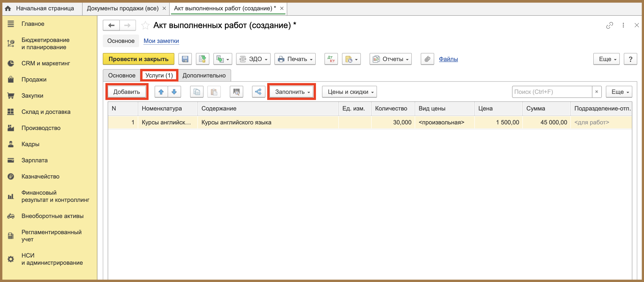Image resolution: width=644 pixels, height=282 pixels.
Task: Move row up with blue arrow
Action: (x=161, y=92)
